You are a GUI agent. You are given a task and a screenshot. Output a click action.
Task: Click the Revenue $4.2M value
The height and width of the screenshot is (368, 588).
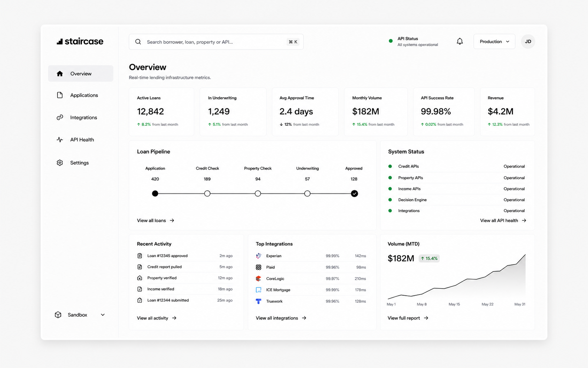click(x=500, y=111)
